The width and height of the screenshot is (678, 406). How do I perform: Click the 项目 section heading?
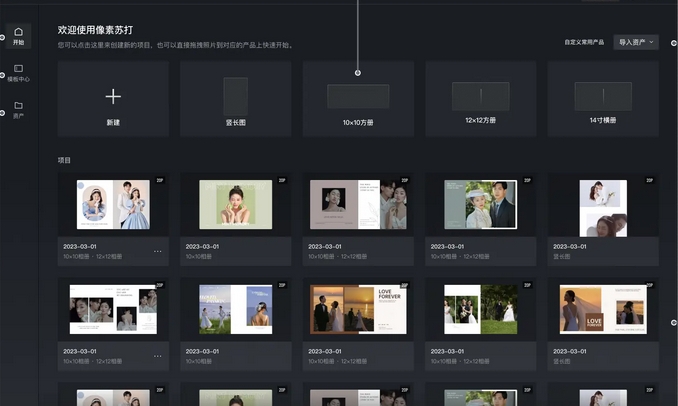tap(65, 160)
